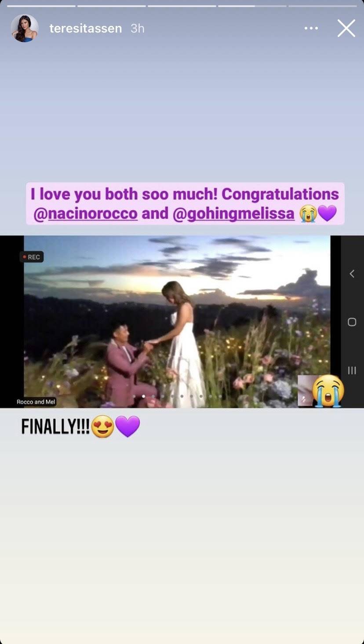Tap the 3h story timestamp
This screenshot has height=644, width=364.
137,28
